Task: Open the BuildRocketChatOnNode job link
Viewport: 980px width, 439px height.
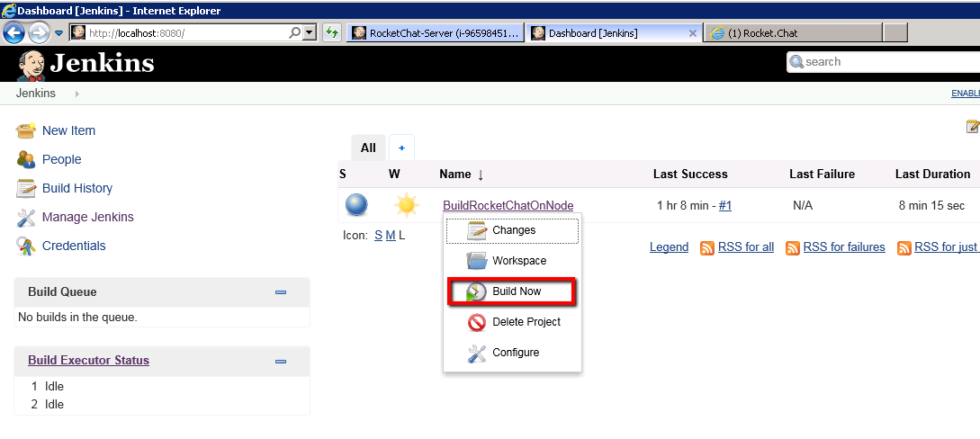Action: 508,205
